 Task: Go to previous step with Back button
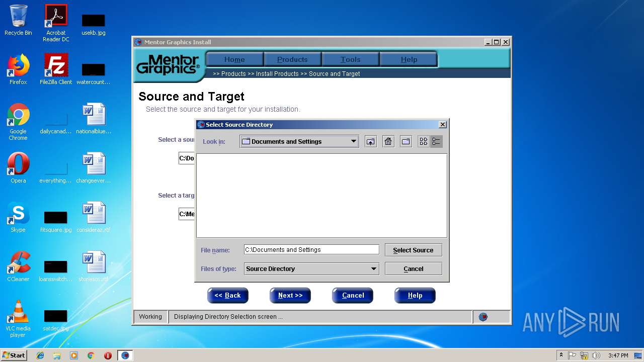[227, 296]
